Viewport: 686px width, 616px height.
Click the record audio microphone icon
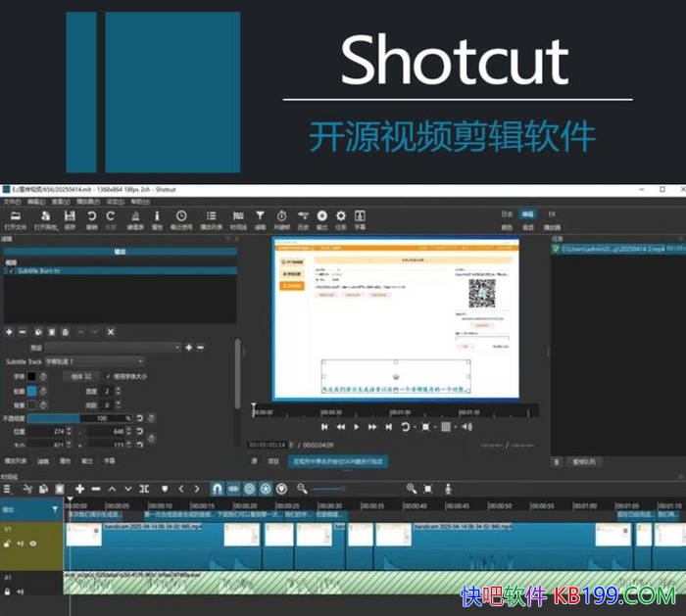[448, 489]
